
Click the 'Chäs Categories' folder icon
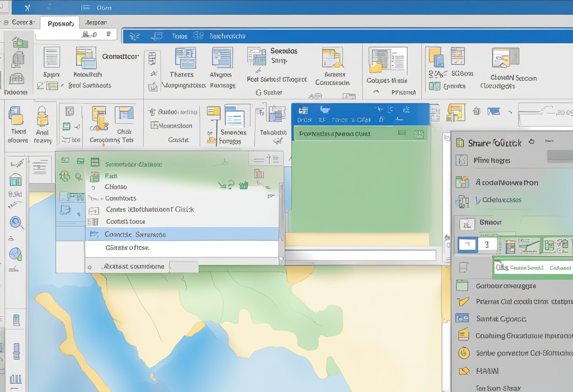click(x=99, y=118)
